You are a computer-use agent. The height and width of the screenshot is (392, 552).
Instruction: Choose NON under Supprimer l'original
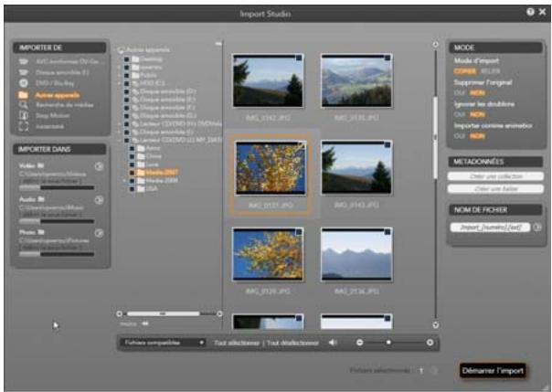click(477, 93)
